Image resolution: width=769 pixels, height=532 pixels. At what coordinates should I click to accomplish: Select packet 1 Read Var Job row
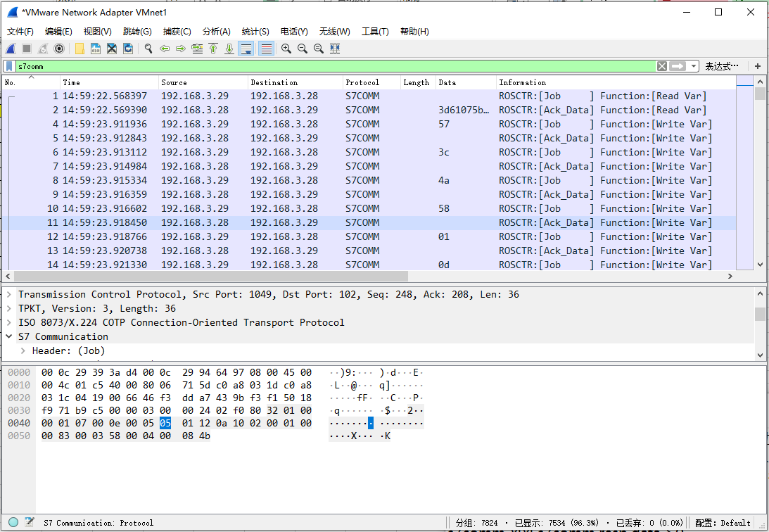[x=369, y=96]
